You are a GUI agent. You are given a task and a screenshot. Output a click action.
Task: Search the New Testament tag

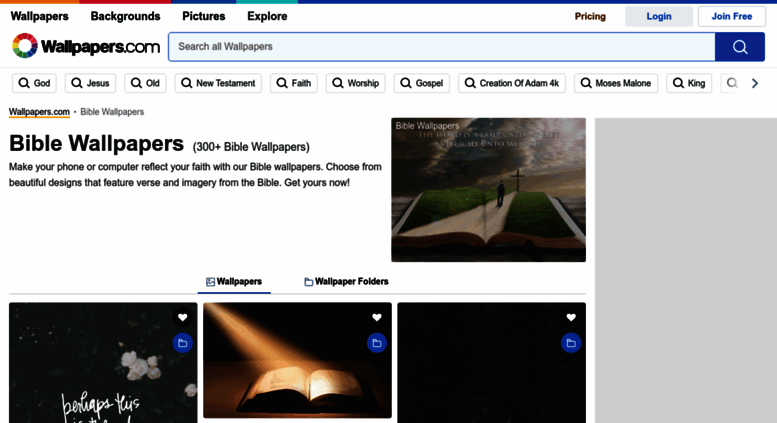click(x=219, y=83)
